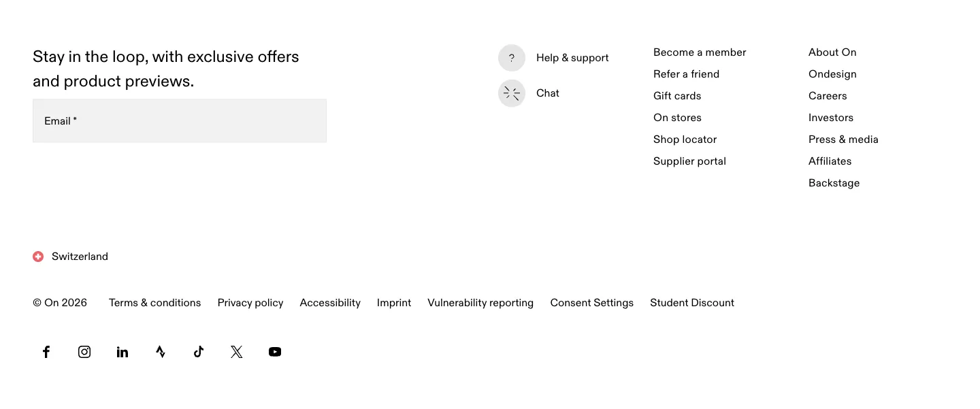This screenshot has width=980, height=409.
Task: Click the question mark help icon
Action: point(512,58)
